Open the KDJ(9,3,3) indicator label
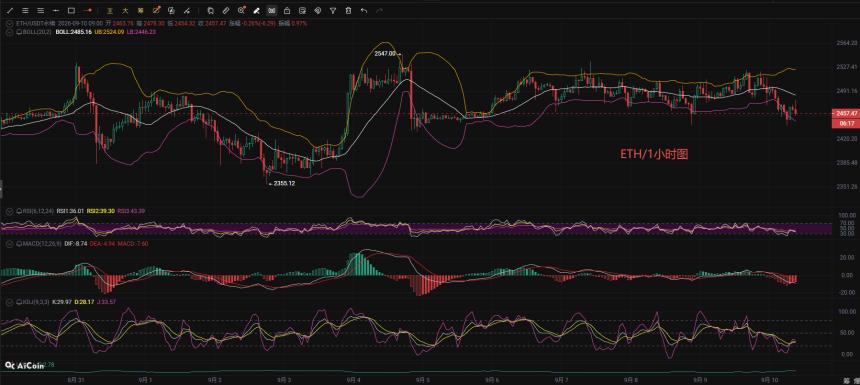This screenshot has height=385, width=860. (x=37, y=302)
